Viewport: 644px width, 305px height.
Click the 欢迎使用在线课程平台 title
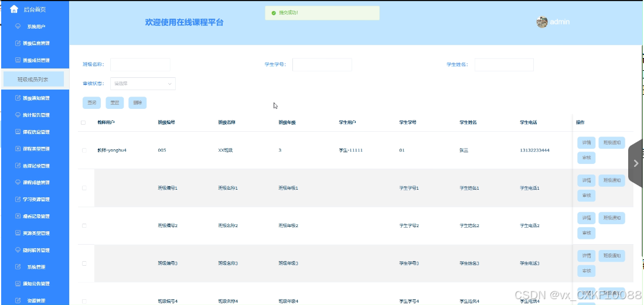tap(185, 23)
